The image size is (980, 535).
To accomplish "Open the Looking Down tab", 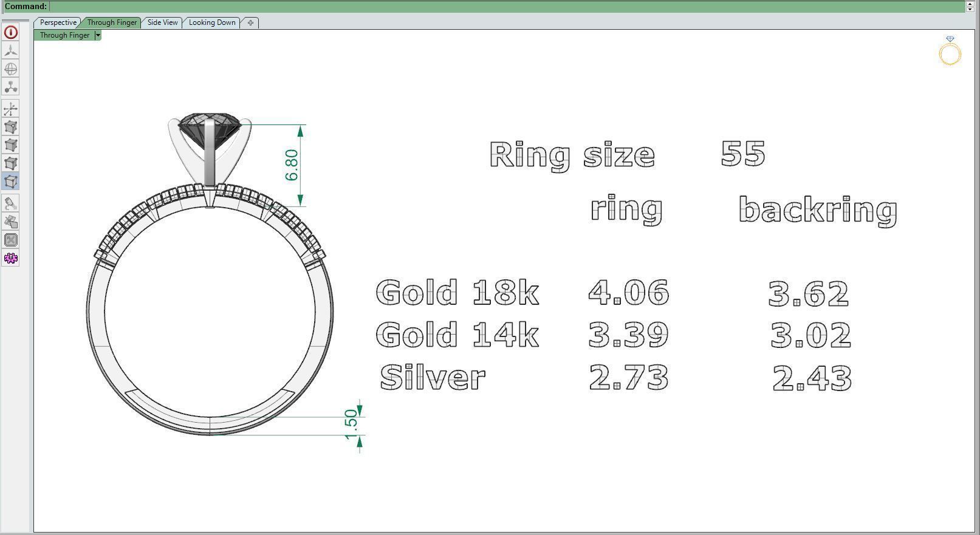I will click(212, 22).
